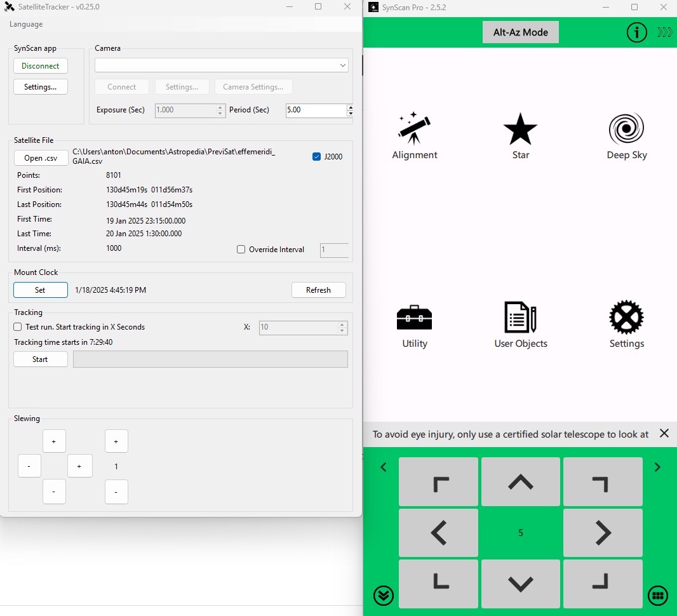Click the Last Time value 20 Jan 2025
Viewport: 677px width, 616px height.
[x=144, y=234]
